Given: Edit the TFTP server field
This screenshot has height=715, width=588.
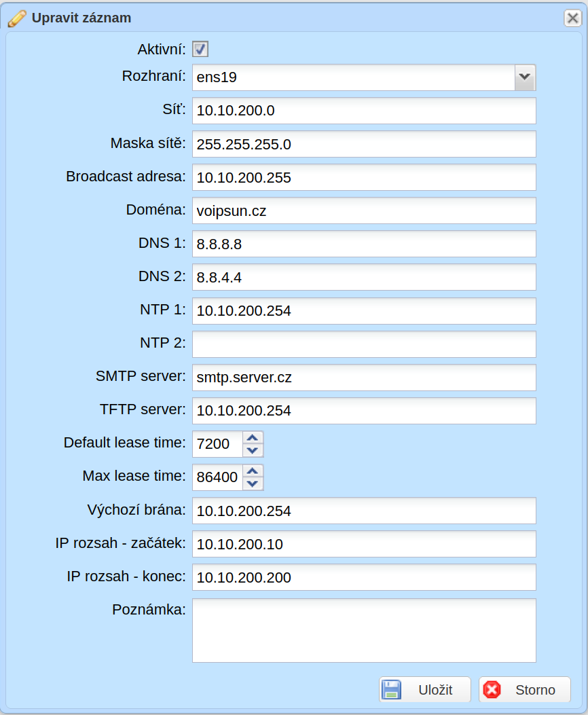Looking at the screenshot, I should (364, 411).
